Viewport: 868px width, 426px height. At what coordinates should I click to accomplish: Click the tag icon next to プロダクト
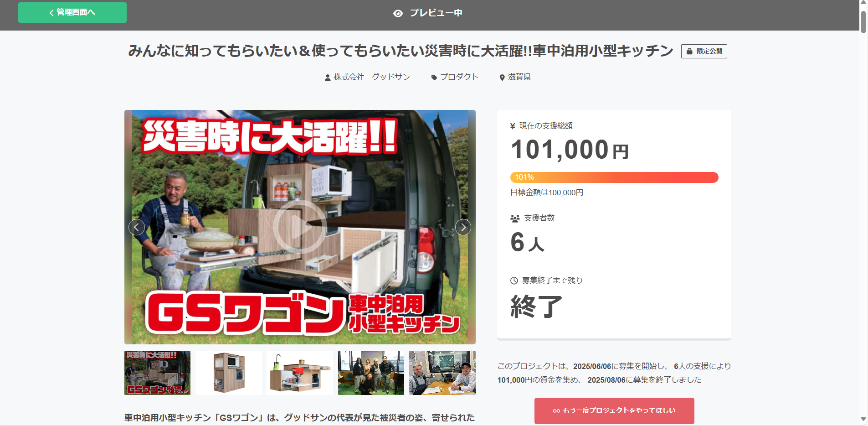(x=434, y=78)
